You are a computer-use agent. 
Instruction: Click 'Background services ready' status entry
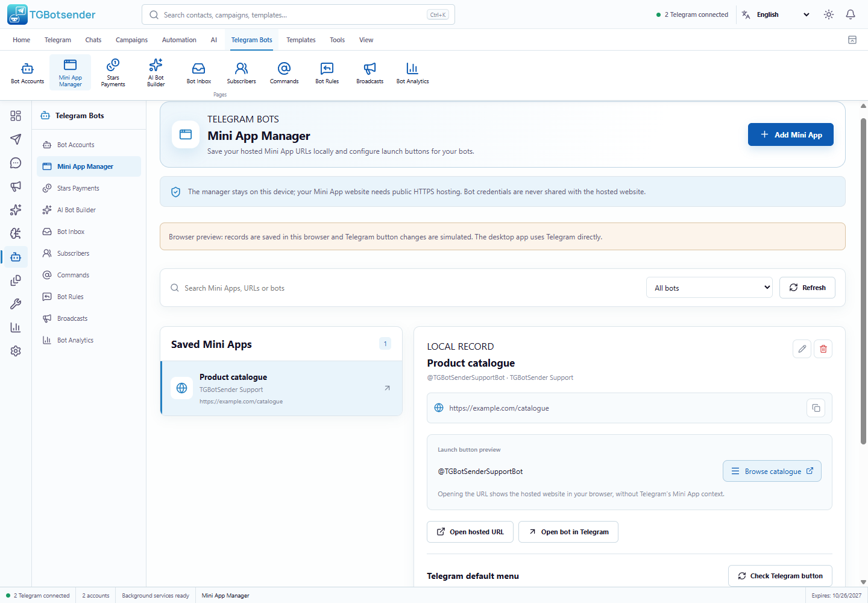point(156,596)
